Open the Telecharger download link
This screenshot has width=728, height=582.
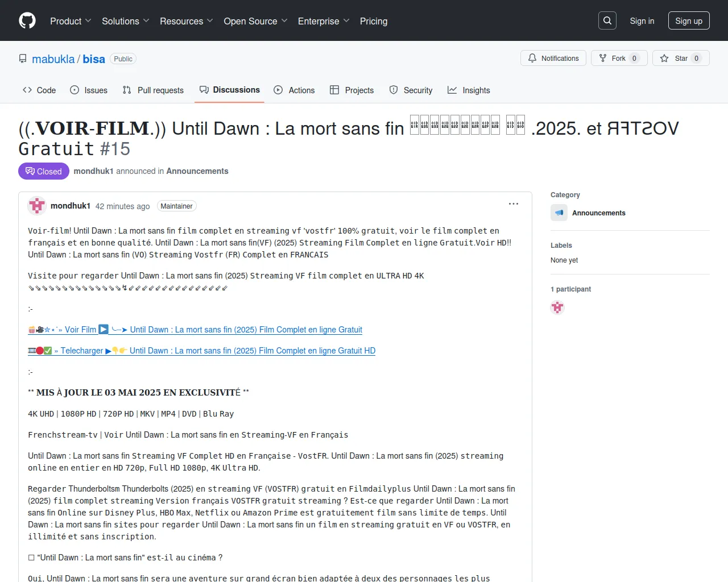[x=202, y=351]
